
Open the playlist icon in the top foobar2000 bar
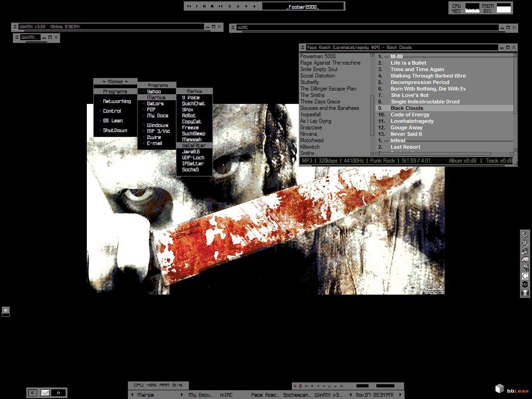(230, 6)
